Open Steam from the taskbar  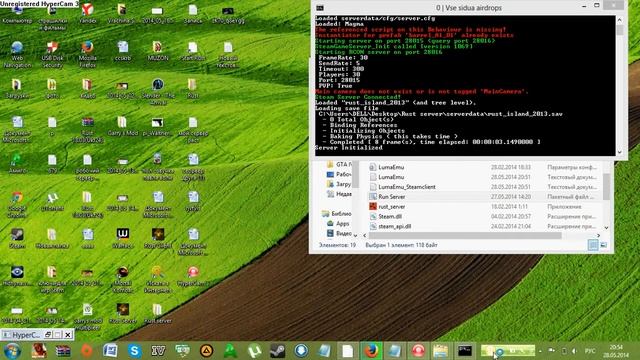point(278,351)
